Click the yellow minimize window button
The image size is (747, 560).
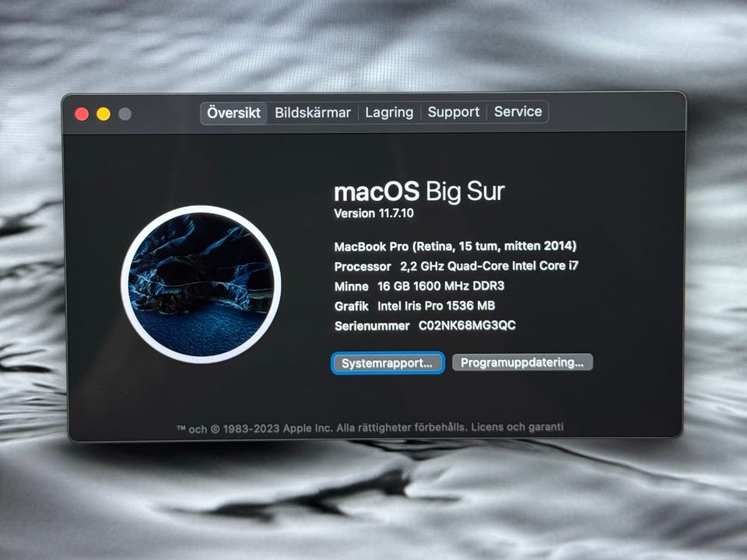click(103, 114)
